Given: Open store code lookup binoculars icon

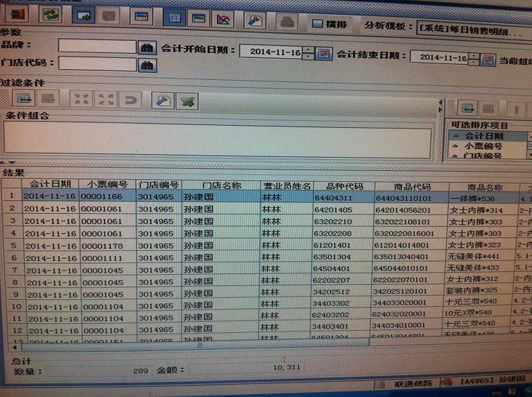Looking at the screenshot, I should coord(147,66).
